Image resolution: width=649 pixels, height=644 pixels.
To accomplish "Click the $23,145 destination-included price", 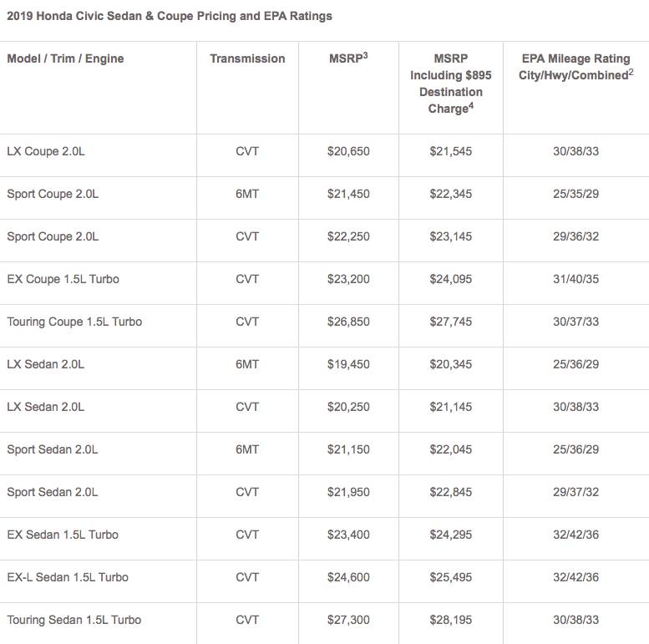I will (x=451, y=236).
